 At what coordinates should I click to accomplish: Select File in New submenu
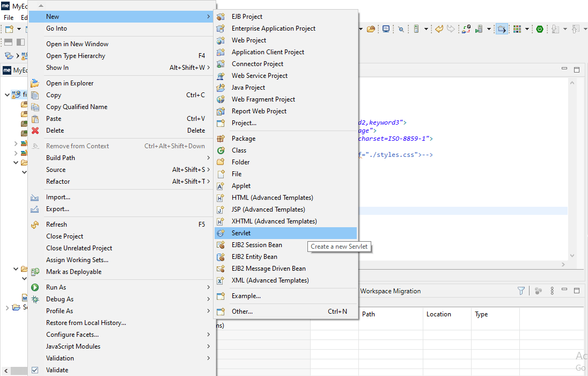click(x=285, y=174)
